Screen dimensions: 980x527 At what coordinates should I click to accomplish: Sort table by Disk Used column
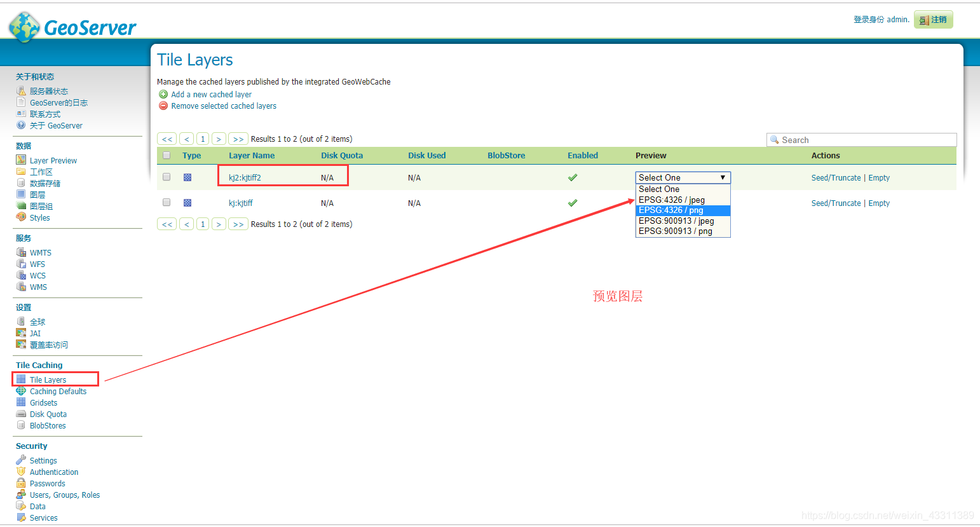click(427, 155)
